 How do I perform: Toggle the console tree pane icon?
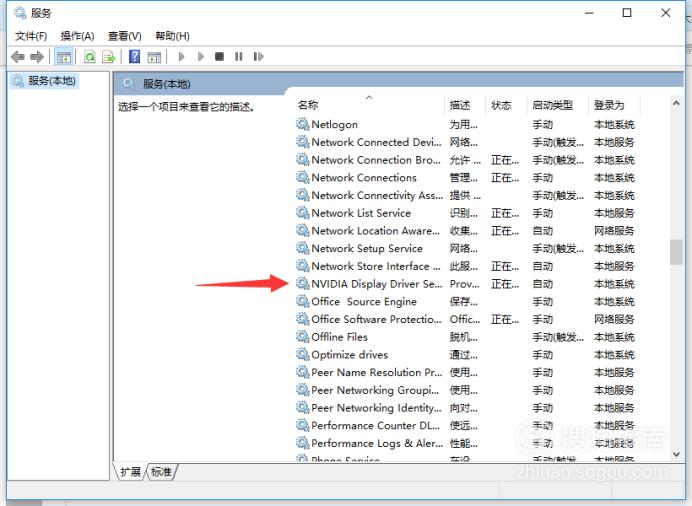64,56
